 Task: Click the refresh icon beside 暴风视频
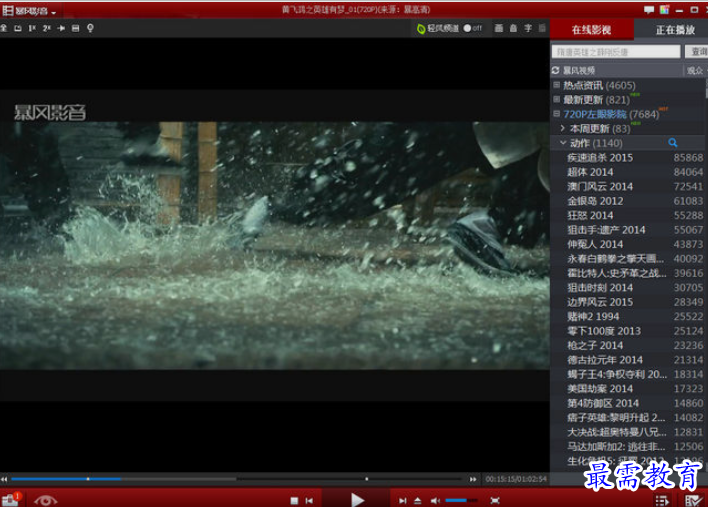[x=555, y=70]
